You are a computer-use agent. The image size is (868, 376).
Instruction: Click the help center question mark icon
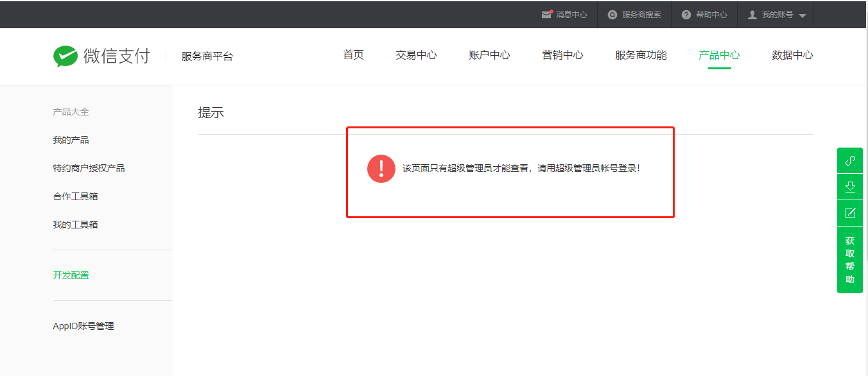(686, 15)
